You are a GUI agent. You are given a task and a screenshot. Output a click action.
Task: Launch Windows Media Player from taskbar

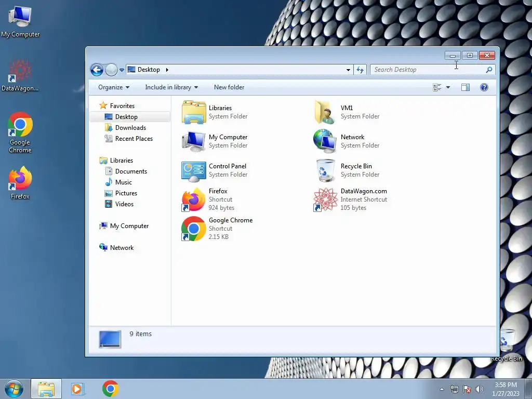77,389
